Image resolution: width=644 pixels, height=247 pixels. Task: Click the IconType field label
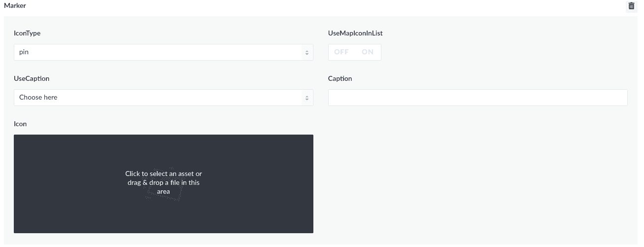27,33
